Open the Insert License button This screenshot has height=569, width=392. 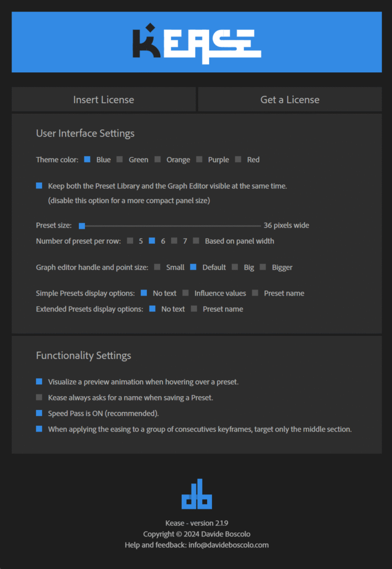pos(104,99)
